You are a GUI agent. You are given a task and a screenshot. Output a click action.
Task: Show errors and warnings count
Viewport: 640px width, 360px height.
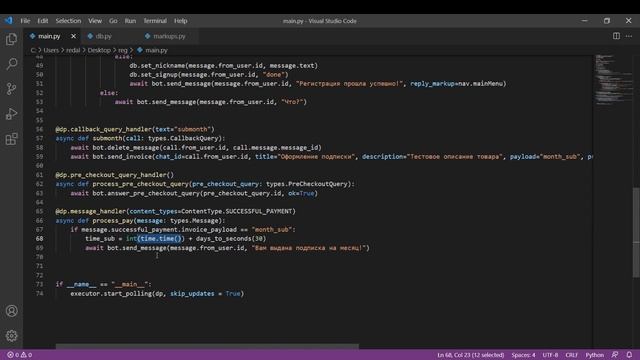[x=19, y=355]
